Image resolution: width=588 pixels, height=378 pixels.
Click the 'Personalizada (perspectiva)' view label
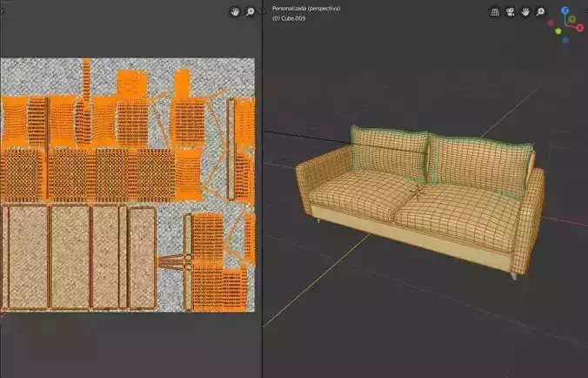point(306,8)
